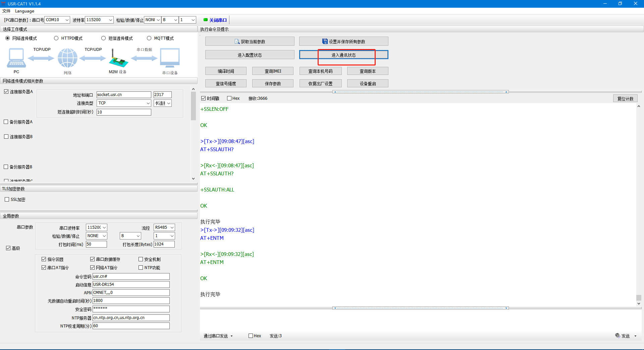Image resolution: width=644 pixels, height=350 pixels.
Task: Open the 文件 menu
Action: pos(6,11)
